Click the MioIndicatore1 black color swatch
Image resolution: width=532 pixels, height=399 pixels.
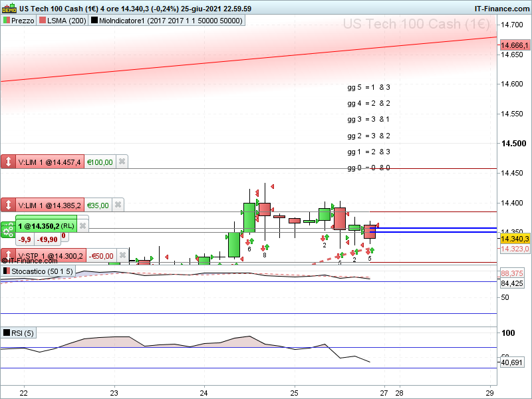tap(94, 21)
